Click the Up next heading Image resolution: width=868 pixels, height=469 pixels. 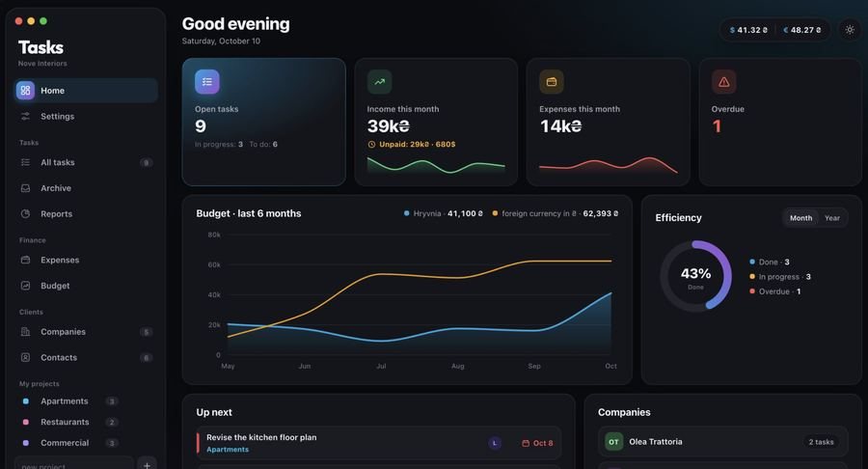pyautogui.click(x=214, y=412)
